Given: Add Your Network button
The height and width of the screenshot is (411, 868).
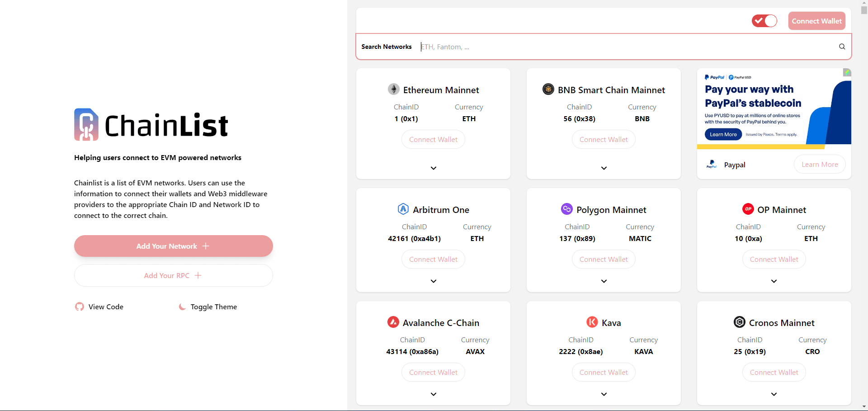Looking at the screenshot, I should (174, 246).
